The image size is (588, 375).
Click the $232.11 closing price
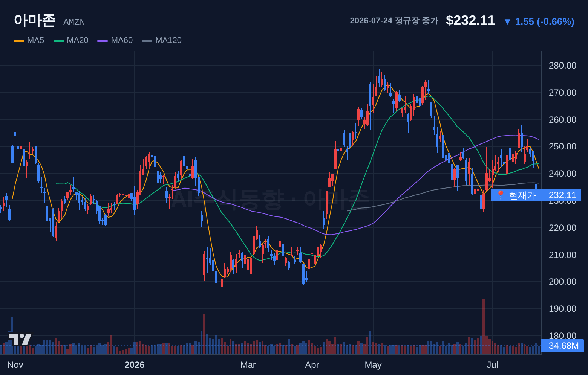470,20
